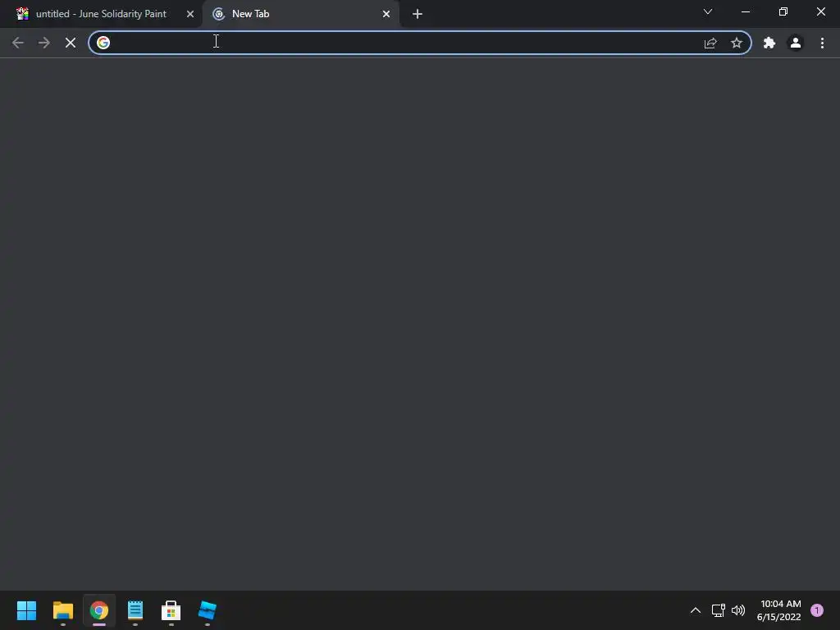Open the Chrome profile account menu
The width and height of the screenshot is (840, 630).
(x=796, y=43)
